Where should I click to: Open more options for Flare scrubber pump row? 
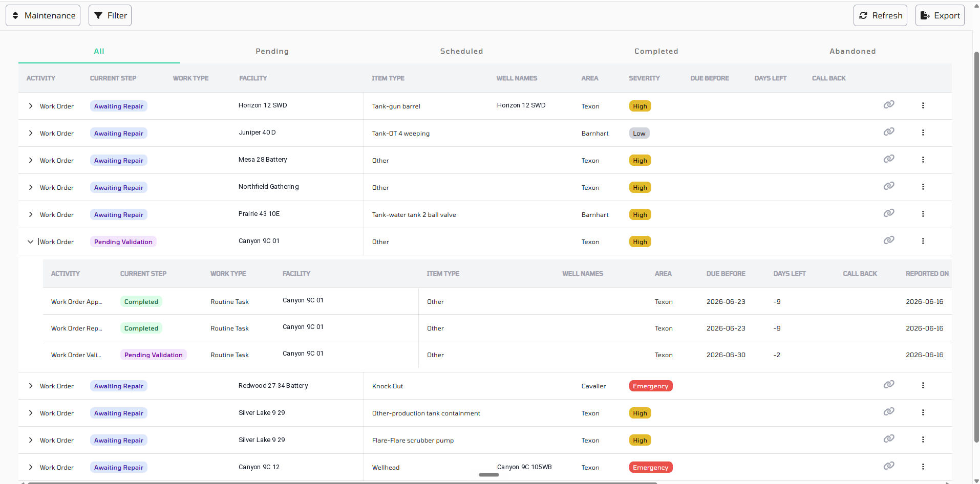[923, 439]
